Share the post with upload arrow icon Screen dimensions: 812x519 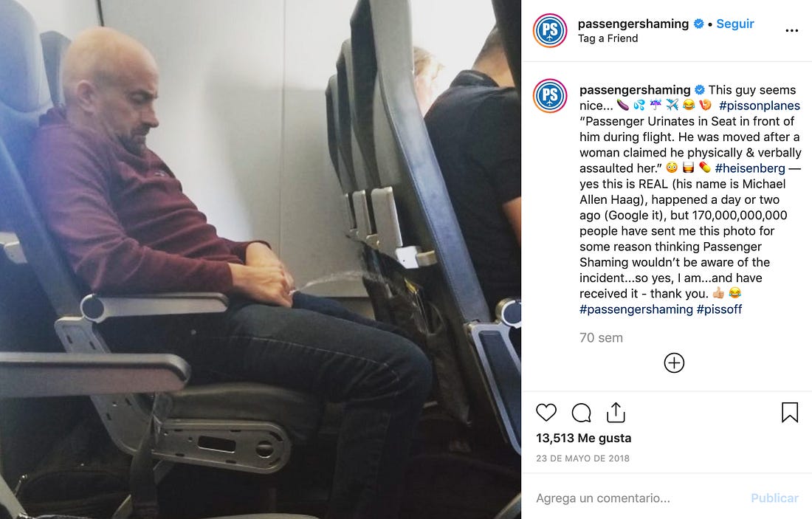click(x=616, y=412)
